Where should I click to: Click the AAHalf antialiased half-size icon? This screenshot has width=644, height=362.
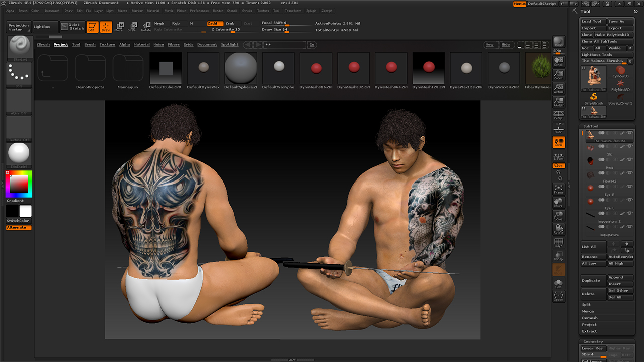click(x=558, y=102)
